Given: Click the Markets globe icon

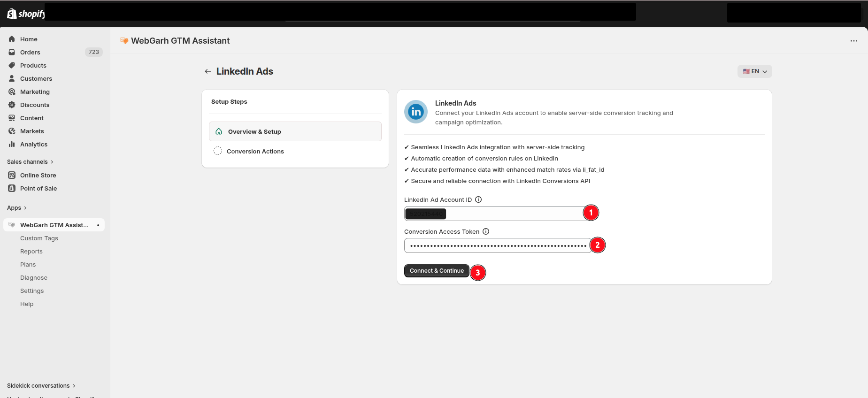Looking at the screenshot, I should pos(12,131).
